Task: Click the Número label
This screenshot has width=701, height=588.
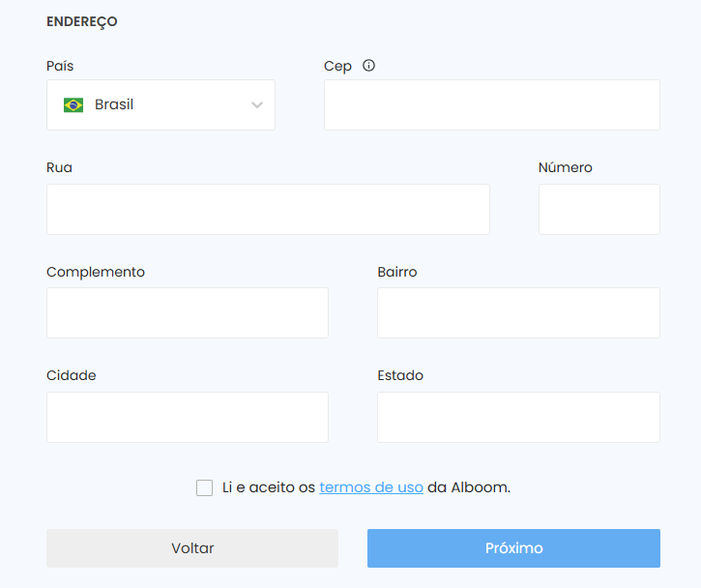Action: (x=565, y=167)
